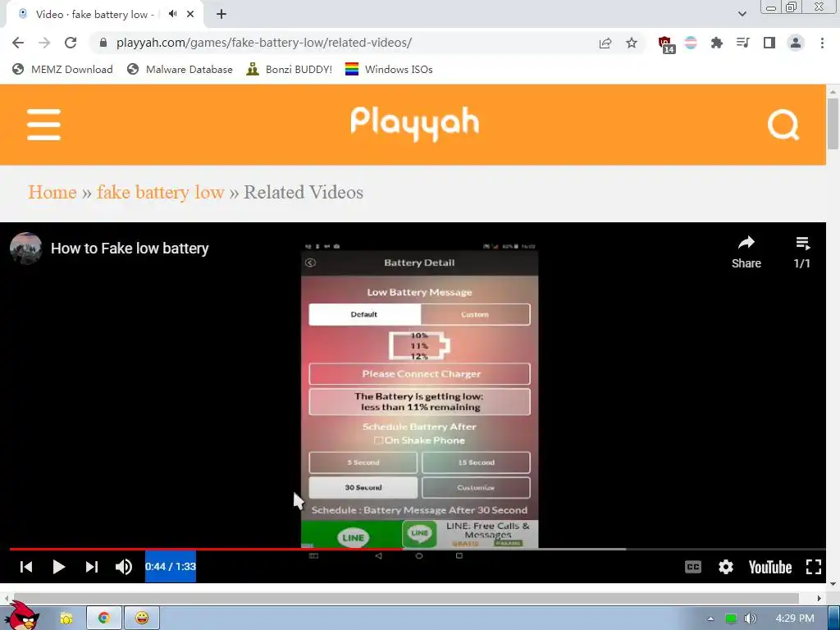The width and height of the screenshot is (840, 630).
Task: Toggle the browser side panel
Action: (769, 43)
